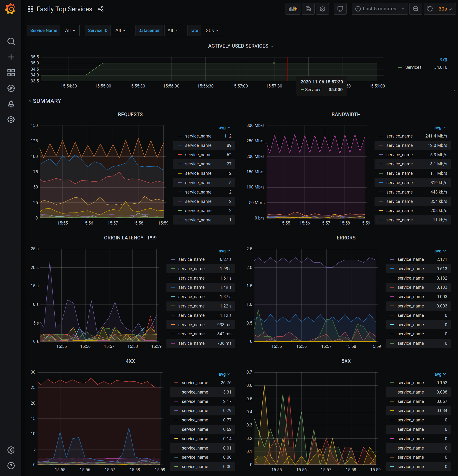Open the Actively Used Services panel menu
Screen dimensions: 458x476
coord(241,46)
